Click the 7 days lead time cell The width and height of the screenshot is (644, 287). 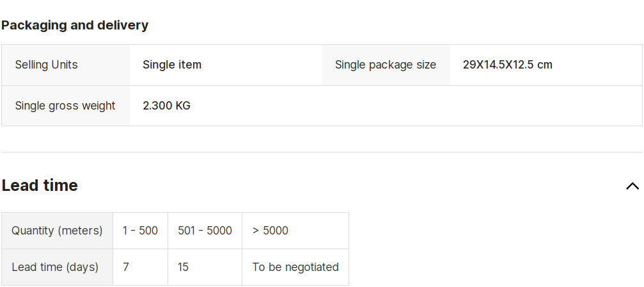point(141,267)
